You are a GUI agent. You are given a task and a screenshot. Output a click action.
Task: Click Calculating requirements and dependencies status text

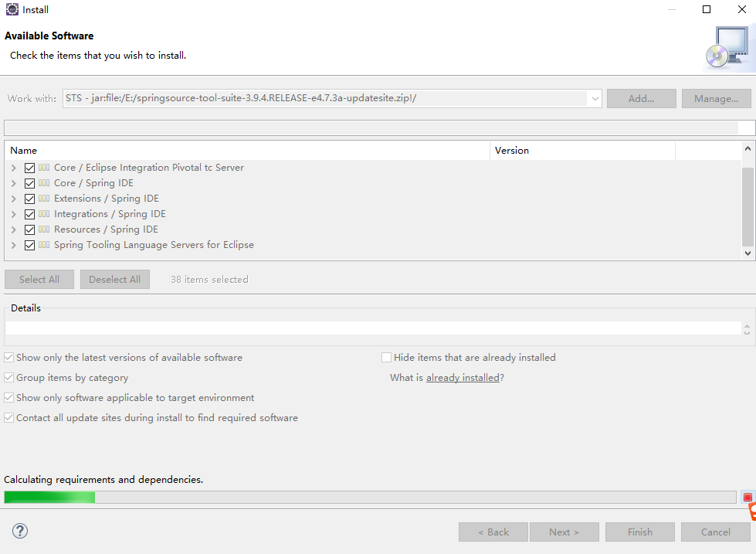(x=103, y=480)
